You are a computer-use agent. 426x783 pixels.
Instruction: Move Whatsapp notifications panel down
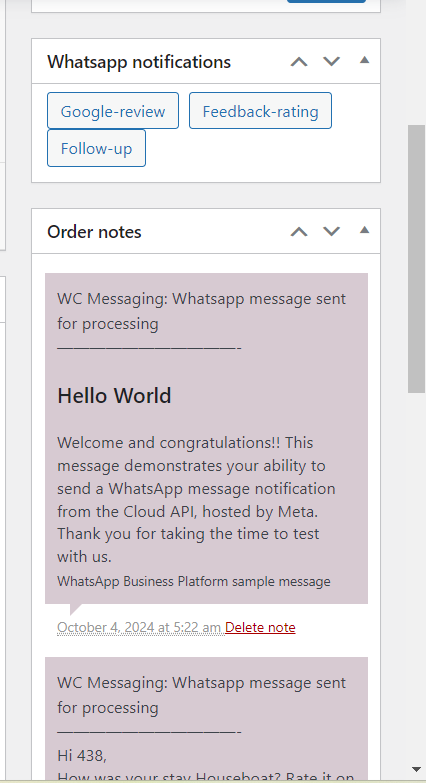pos(332,61)
